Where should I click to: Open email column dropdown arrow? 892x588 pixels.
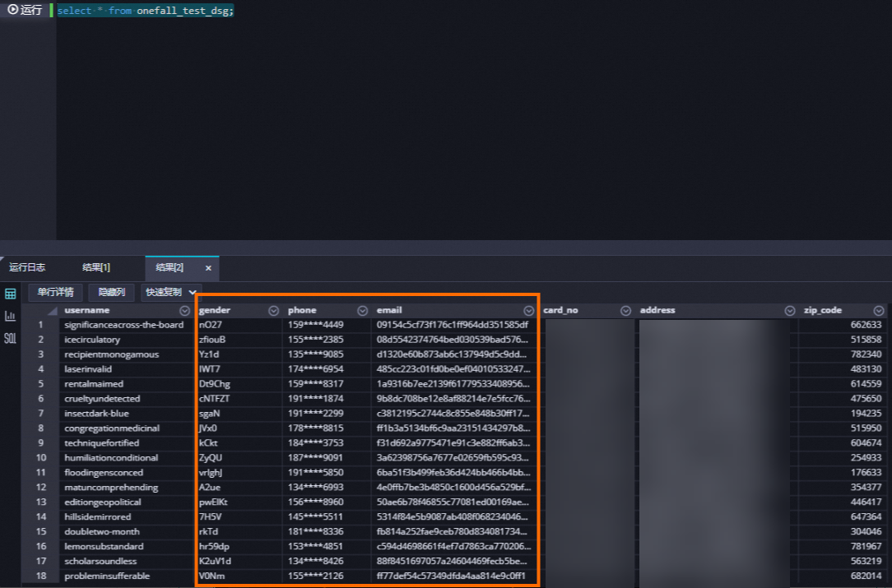[529, 311]
